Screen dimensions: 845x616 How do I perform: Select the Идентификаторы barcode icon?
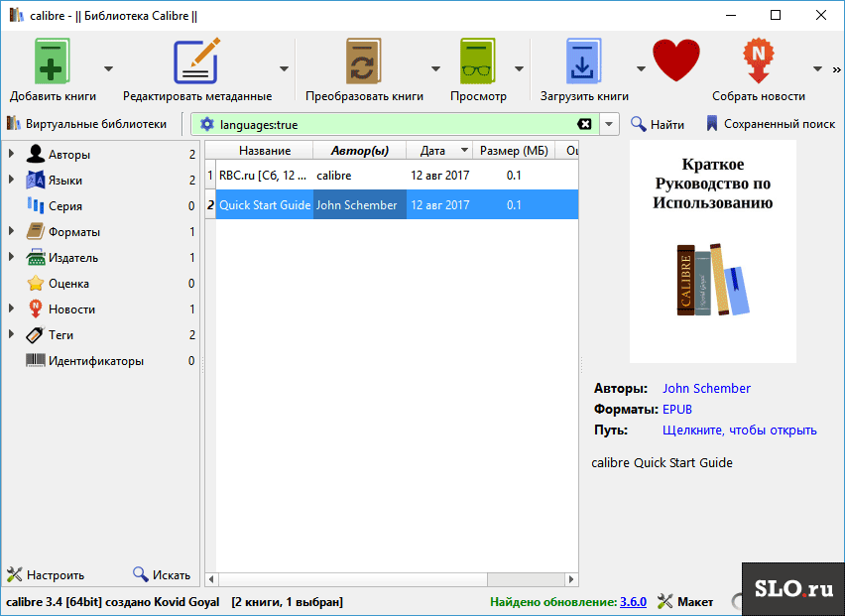click(36, 360)
